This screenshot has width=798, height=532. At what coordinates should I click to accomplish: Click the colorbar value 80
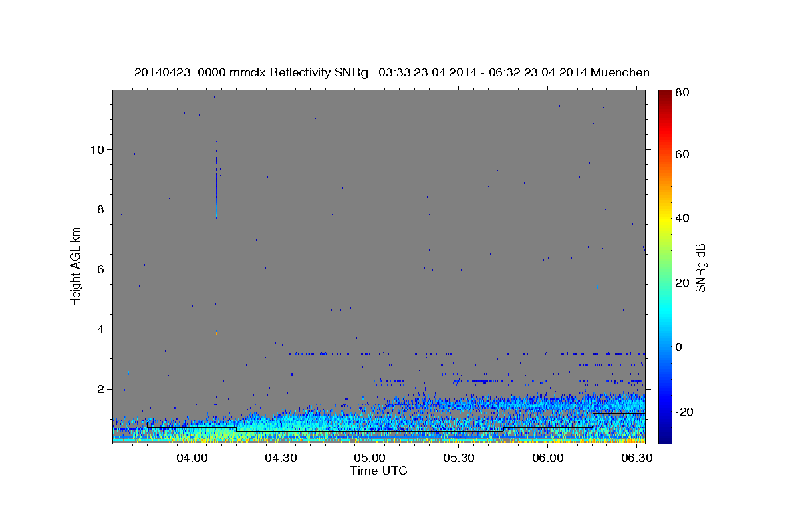click(682, 93)
